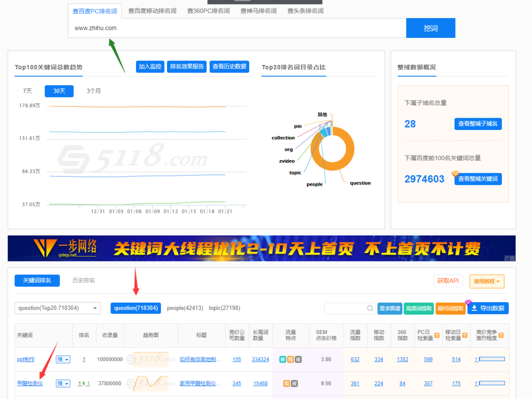Click the 挖词 search button
This screenshot has height=399, width=532.
[x=431, y=28]
